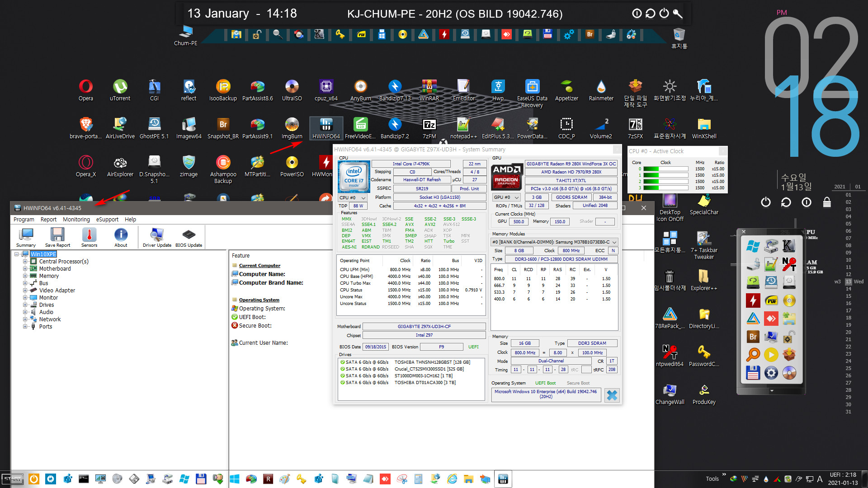Open the AirExplorer desktop icon

coord(120,166)
